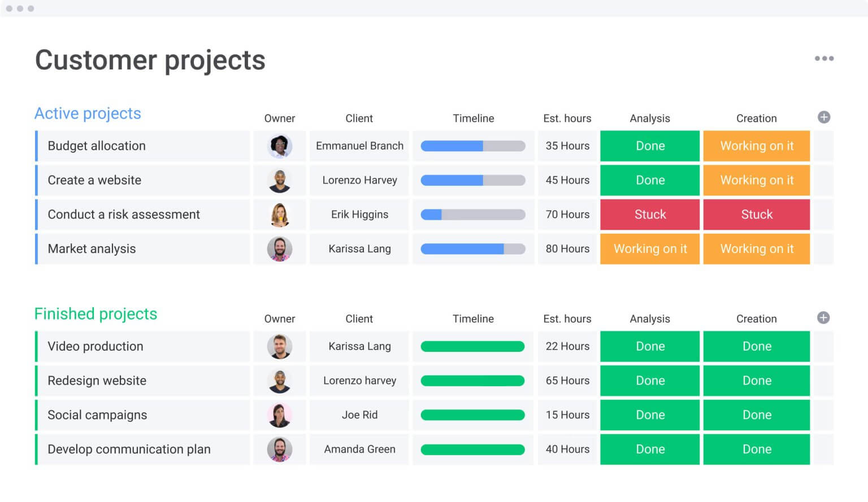Select the Est. hours column header
The width and height of the screenshot is (868, 502).
(x=567, y=118)
